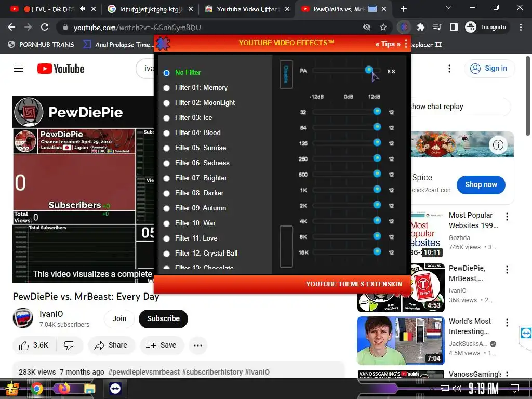The height and width of the screenshot is (399, 532).
Task: Open the YouTube hamburger guide menu
Action: point(19,69)
